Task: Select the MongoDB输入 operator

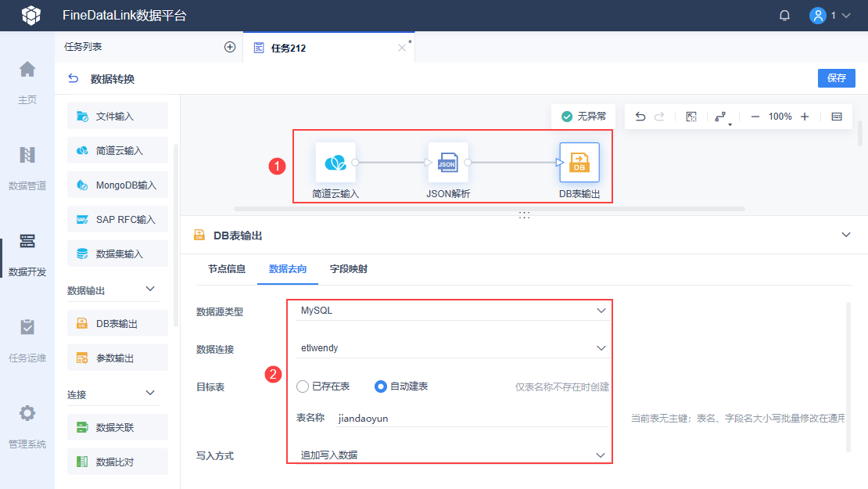Action: 117,185
